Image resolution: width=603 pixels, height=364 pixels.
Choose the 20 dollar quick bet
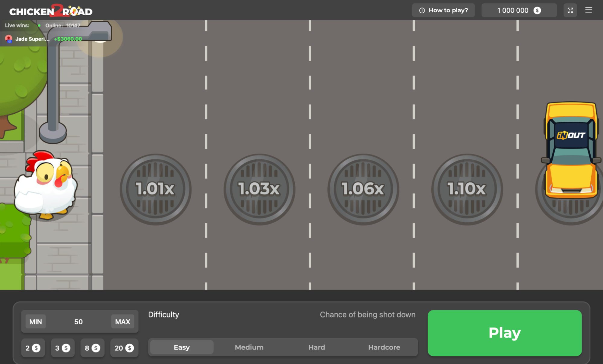coord(124,348)
